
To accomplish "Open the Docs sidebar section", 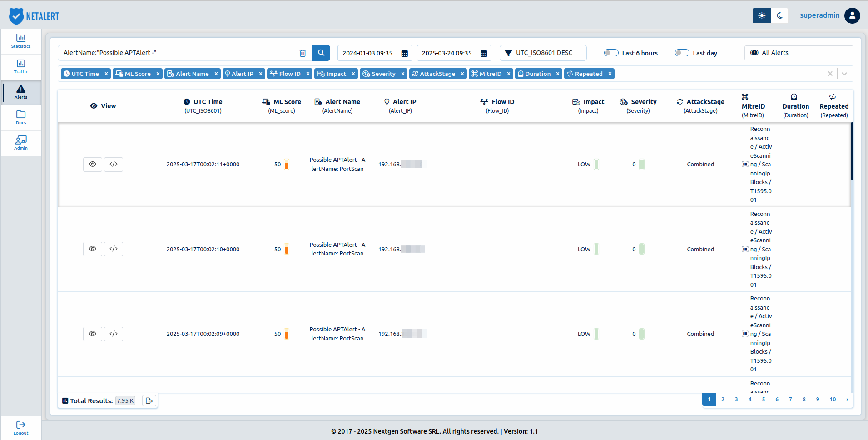I will pos(21,117).
